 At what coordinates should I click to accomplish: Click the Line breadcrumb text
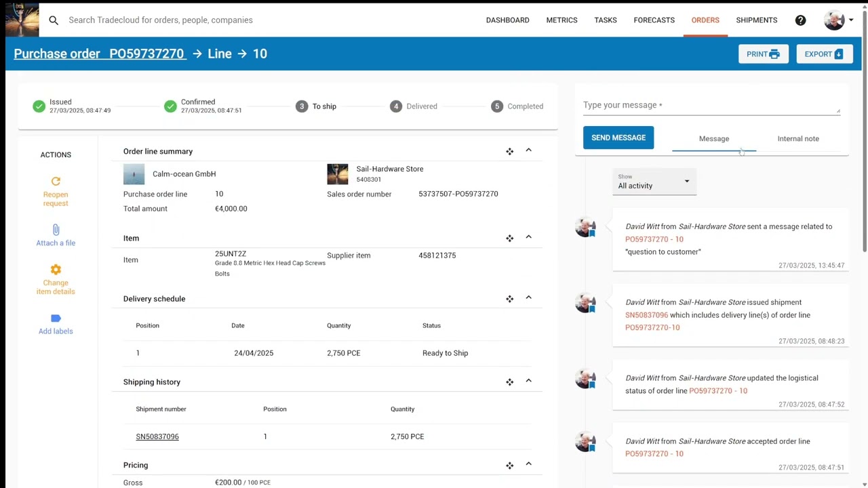coord(220,54)
